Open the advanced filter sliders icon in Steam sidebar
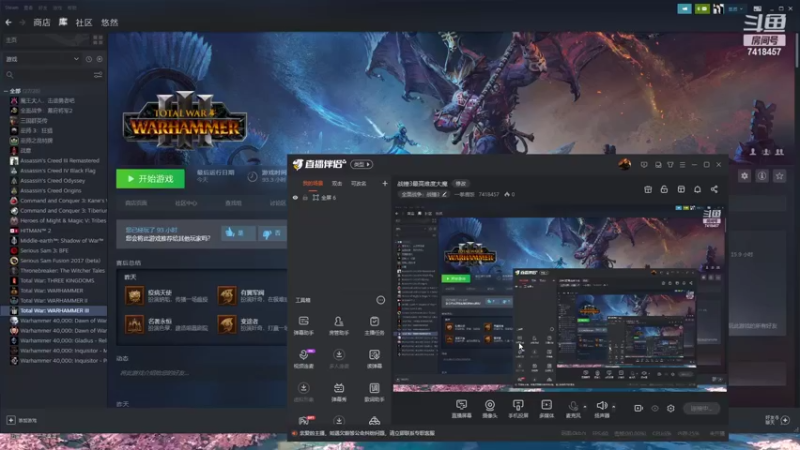This screenshot has width=800, height=450. (98, 75)
